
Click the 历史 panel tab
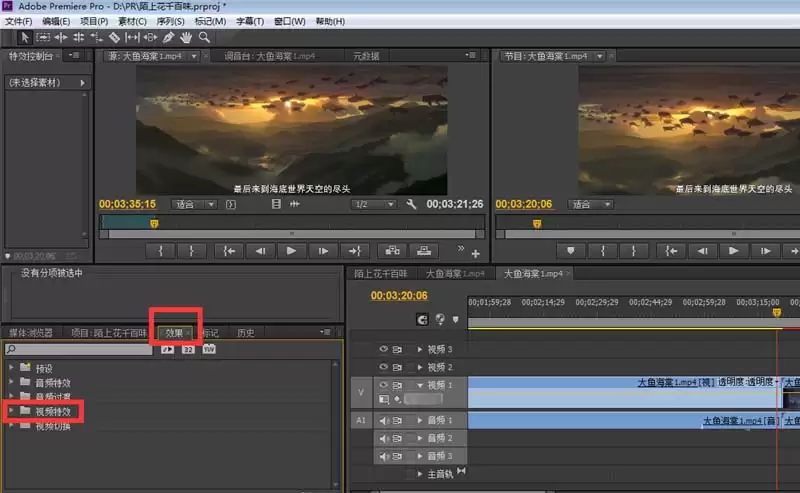(x=245, y=333)
